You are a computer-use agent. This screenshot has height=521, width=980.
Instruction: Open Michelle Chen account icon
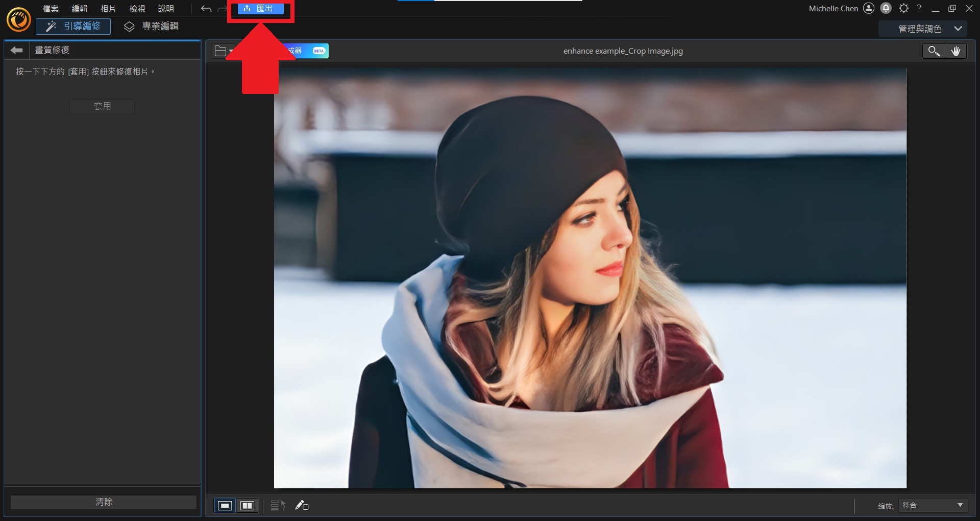[x=869, y=8]
